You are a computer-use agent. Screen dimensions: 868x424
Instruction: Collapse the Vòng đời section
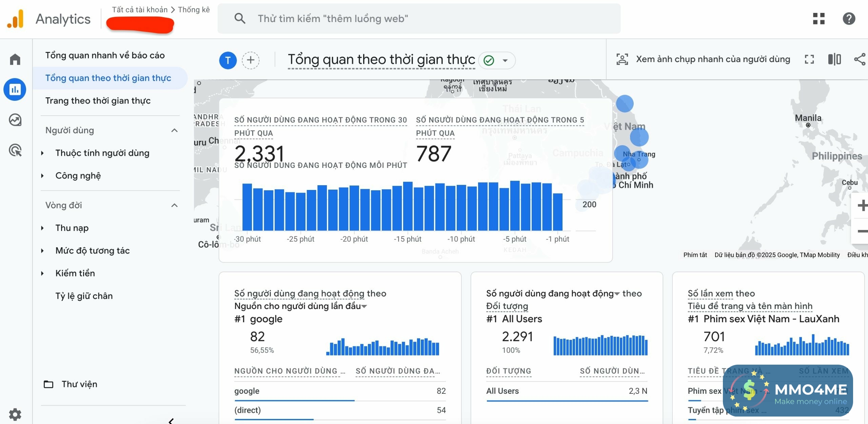click(x=175, y=205)
